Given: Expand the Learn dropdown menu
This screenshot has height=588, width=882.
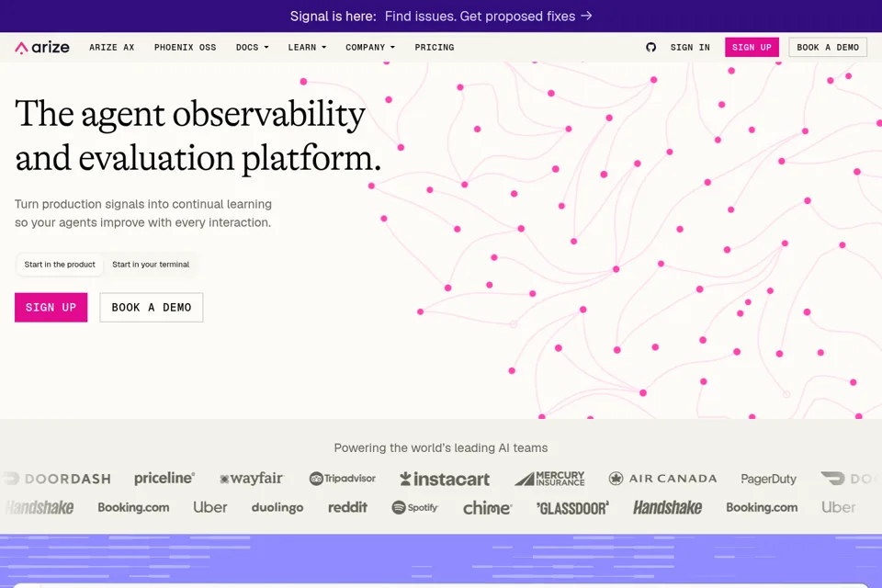Looking at the screenshot, I should [x=307, y=47].
